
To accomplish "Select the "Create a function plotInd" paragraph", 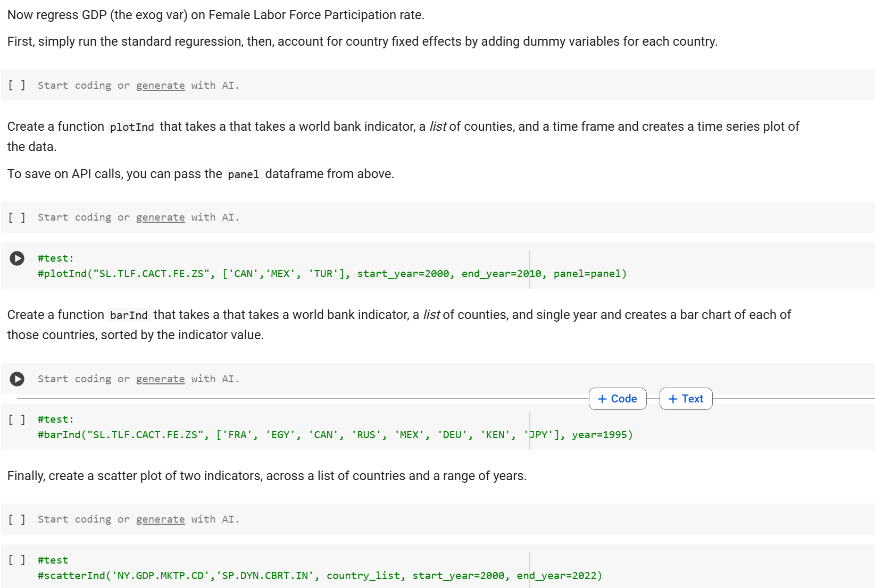I will tap(403, 137).
